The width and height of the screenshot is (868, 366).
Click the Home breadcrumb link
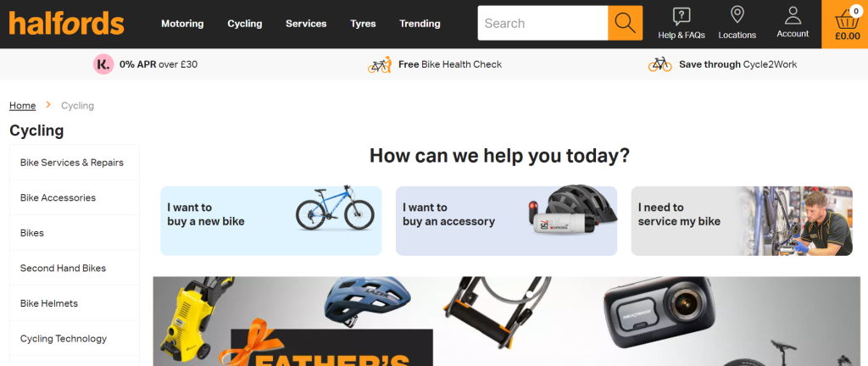tap(23, 106)
